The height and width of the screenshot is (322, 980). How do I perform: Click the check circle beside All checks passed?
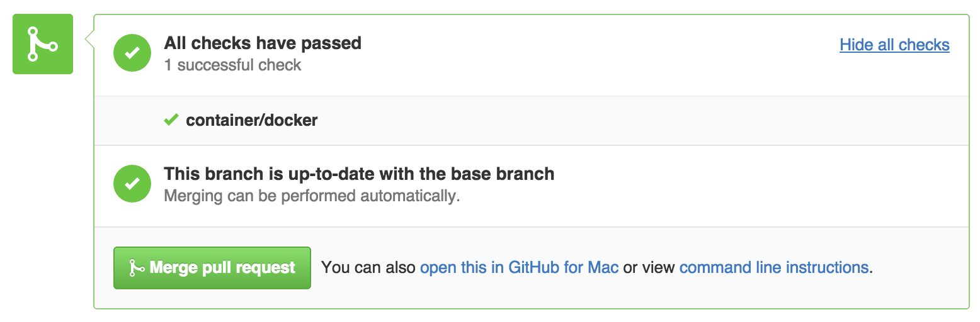click(132, 53)
